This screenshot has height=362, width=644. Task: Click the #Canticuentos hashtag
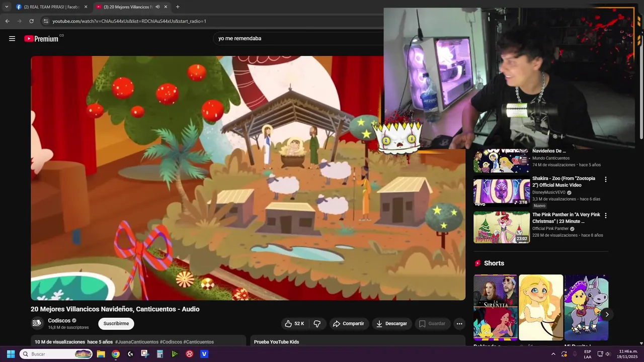(199, 342)
